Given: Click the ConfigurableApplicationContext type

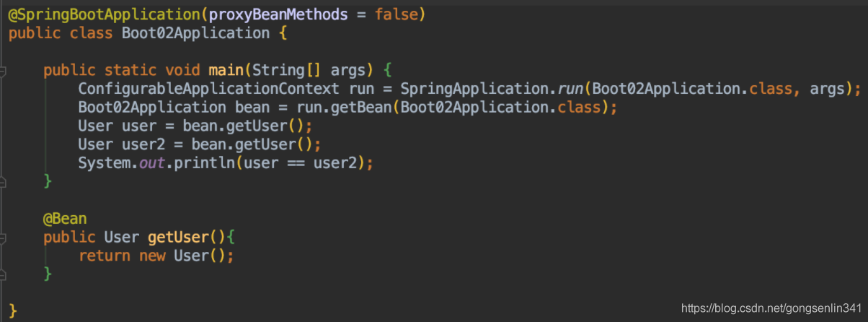Looking at the screenshot, I should point(209,89).
